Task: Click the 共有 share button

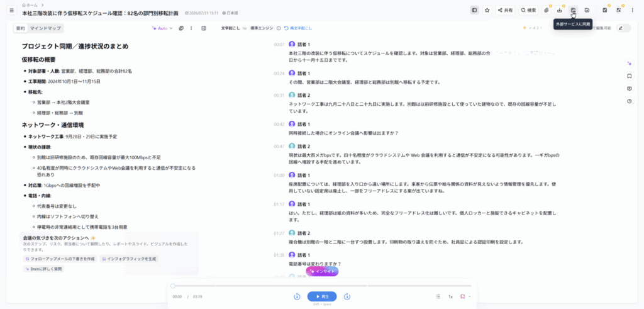Action: pyautogui.click(x=505, y=10)
